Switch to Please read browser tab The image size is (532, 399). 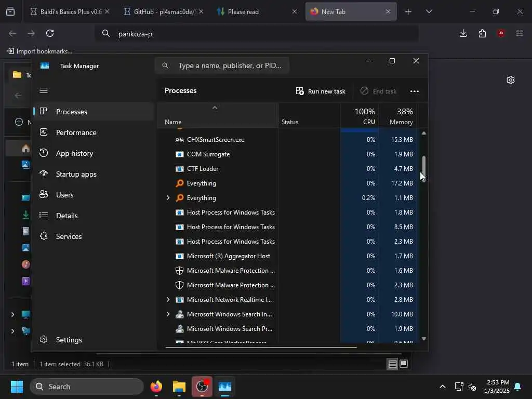click(x=257, y=11)
